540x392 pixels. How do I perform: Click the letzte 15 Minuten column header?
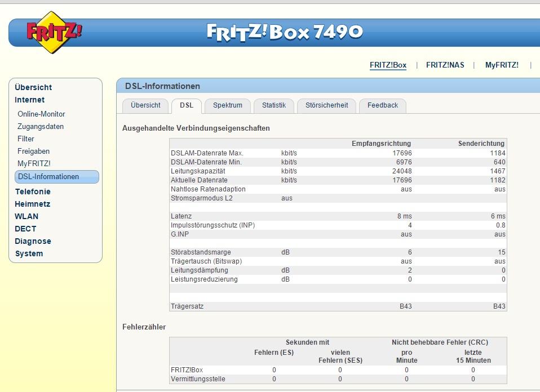(473, 356)
